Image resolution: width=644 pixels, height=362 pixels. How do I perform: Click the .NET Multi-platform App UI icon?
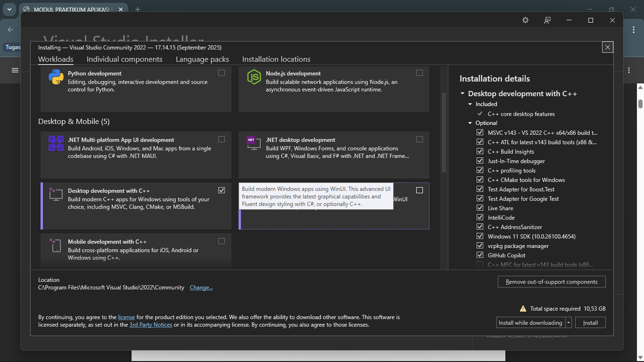tap(56, 143)
